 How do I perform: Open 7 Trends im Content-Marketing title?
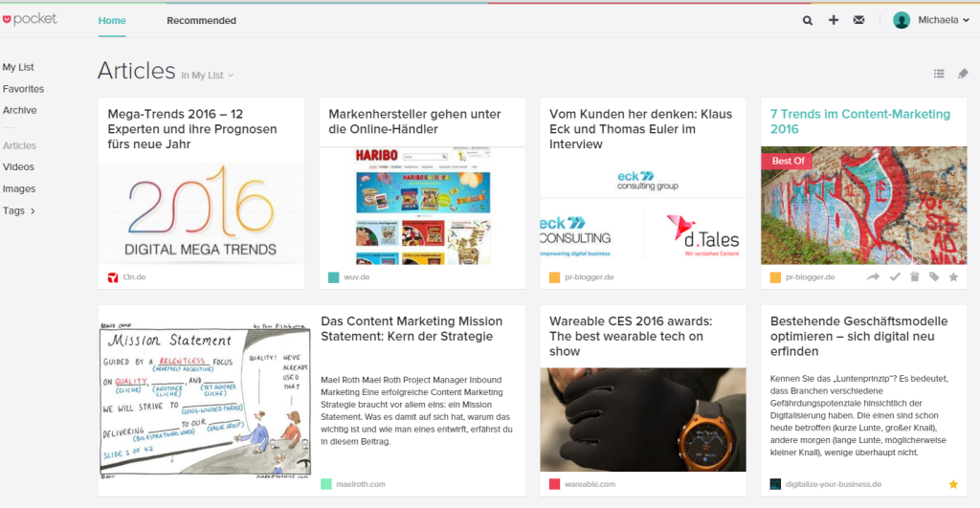pyautogui.click(x=860, y=121)
